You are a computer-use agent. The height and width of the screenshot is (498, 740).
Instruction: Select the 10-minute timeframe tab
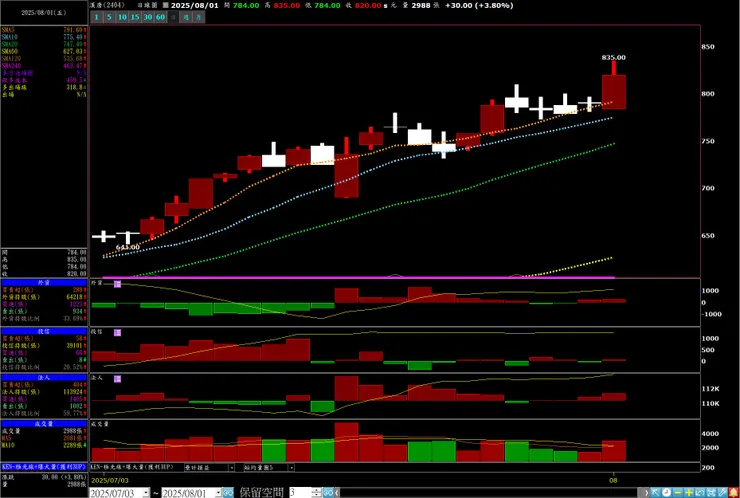pos(122,17)
